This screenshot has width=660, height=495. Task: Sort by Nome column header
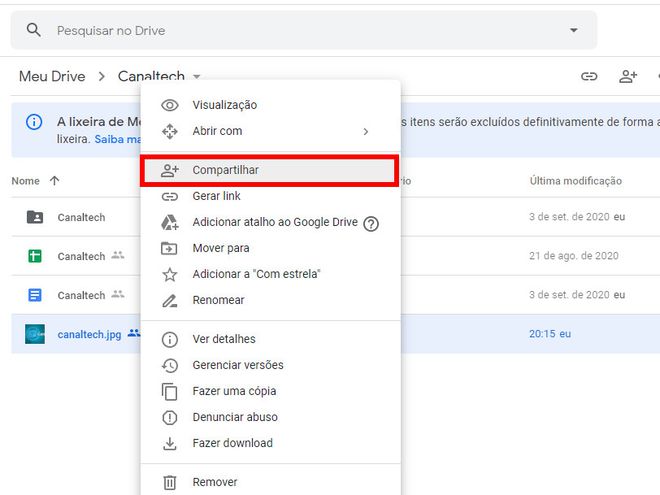click(26, 181)
